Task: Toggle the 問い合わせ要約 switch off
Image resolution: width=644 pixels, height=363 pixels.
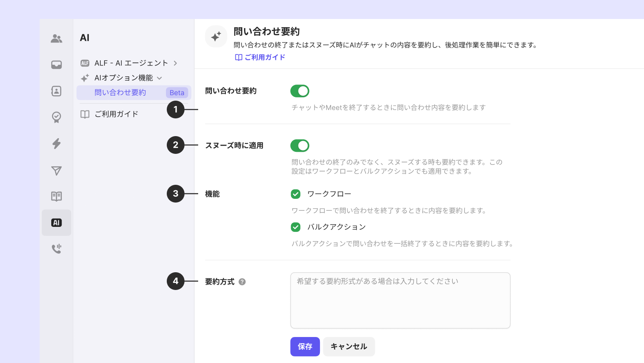Action: (300, 91)
